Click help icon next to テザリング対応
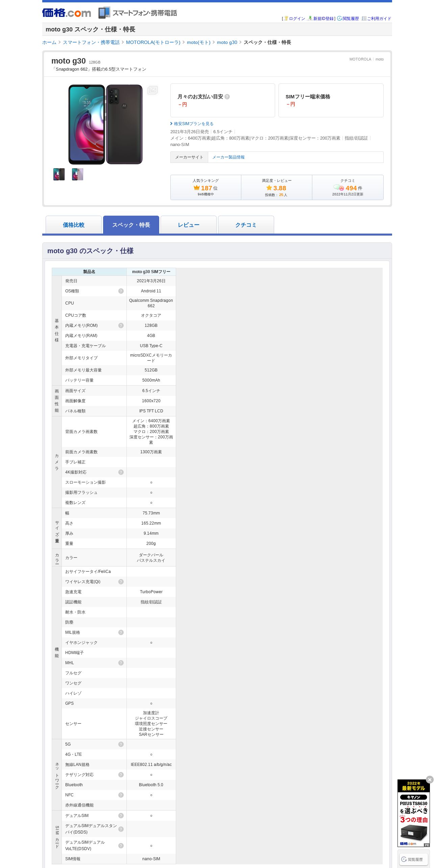 coord(121,775)
